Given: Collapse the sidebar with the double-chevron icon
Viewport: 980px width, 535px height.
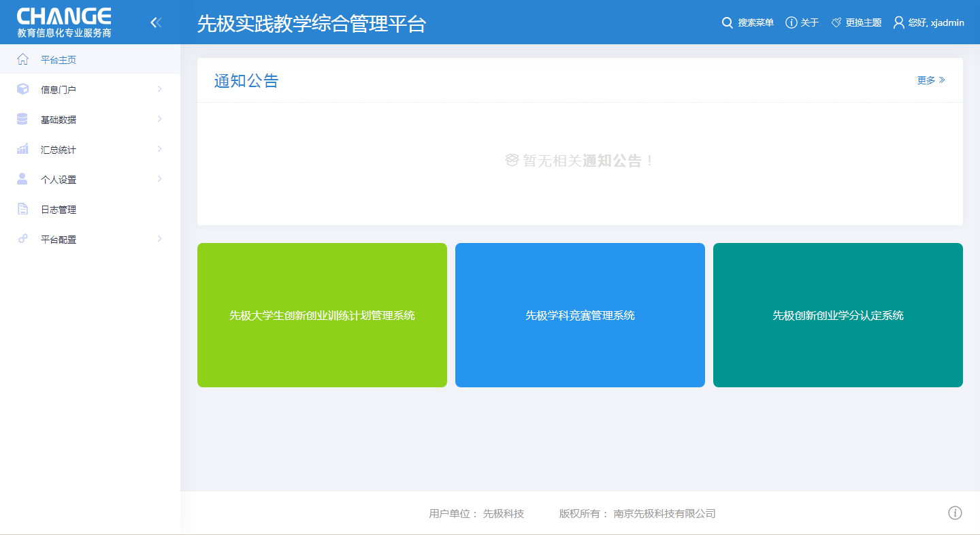Looking at the screenshot, I should (x=156, y=22).
